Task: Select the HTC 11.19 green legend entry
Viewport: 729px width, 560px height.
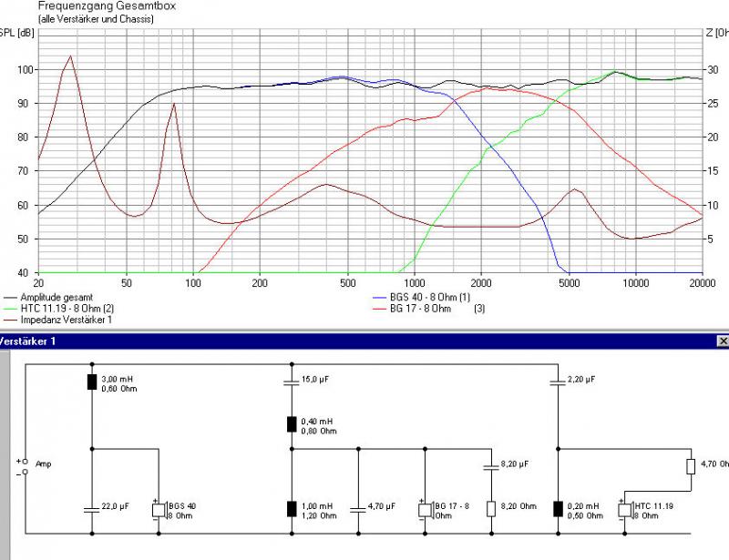Action: 59,308
